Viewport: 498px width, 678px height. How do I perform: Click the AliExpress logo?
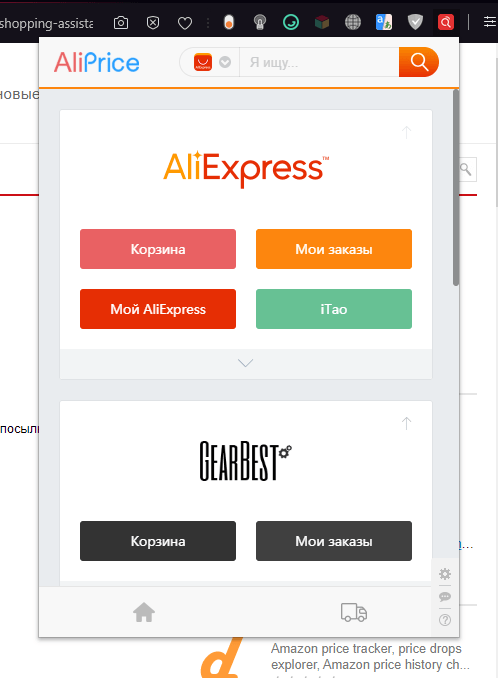(x=246, y=169)
